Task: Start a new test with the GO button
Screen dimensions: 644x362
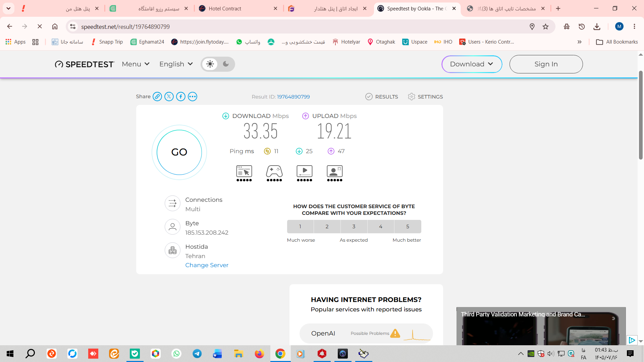Action: click(x=179, y=152)
